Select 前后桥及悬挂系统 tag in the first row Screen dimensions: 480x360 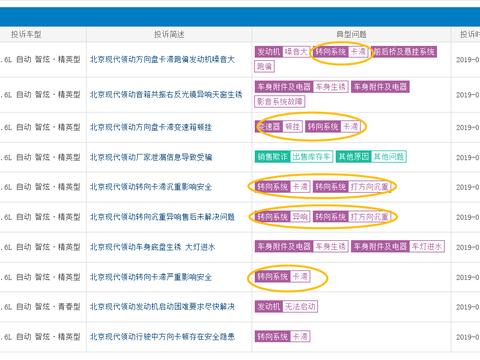404,52
